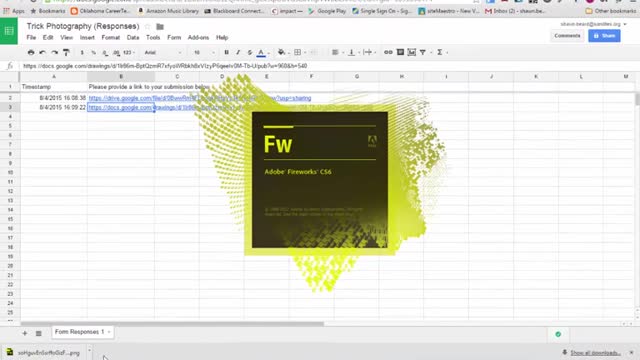Click the Paint format icon
Image resolution: width=640 pixels, height=360 pixels.
(66, 52)
